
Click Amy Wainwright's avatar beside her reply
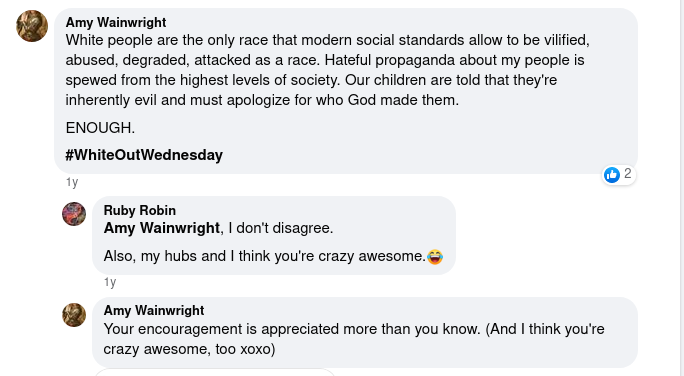click(74, 315)
